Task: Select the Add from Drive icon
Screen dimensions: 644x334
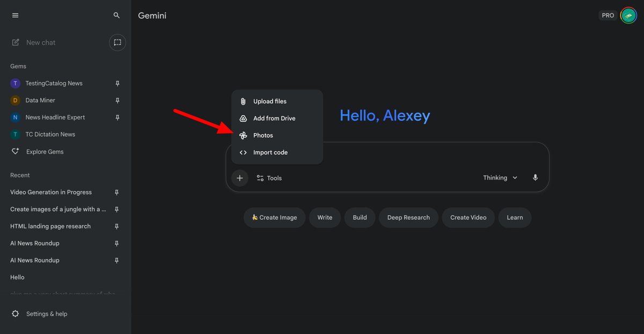Action: pyautogui.click(x=243, y=118)
